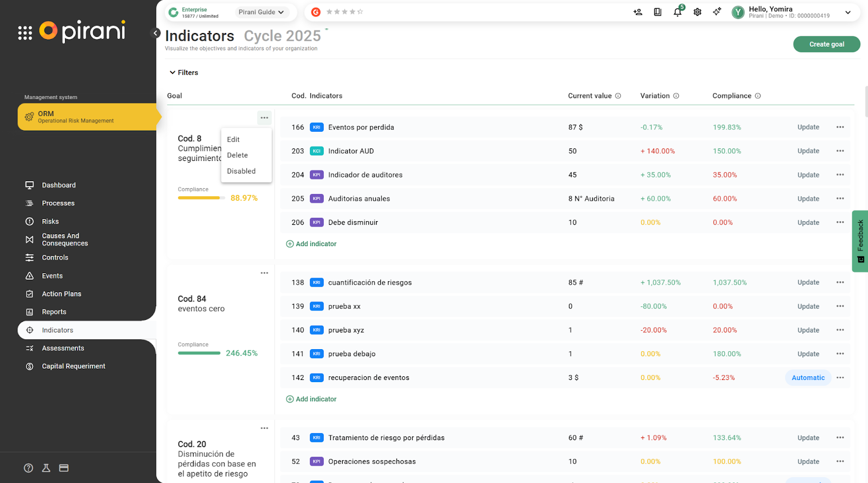Open the app launcher grid icon
Screen dimensions: 868x483
click(x=25, y=33)
